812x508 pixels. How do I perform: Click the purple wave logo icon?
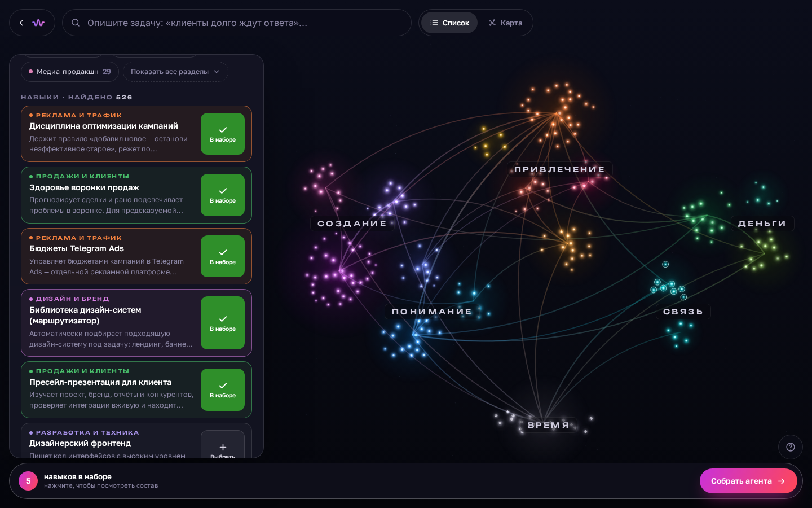click(x=38, y=23)
